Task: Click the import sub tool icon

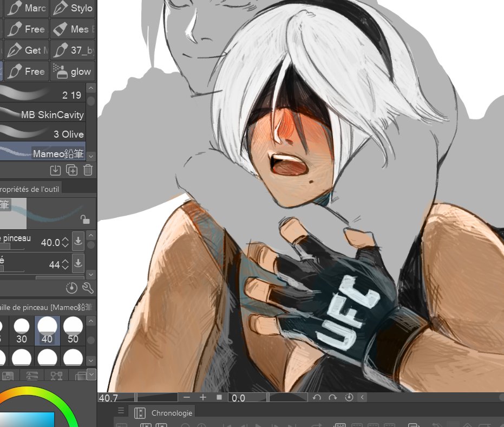Action: pos(55,170)
